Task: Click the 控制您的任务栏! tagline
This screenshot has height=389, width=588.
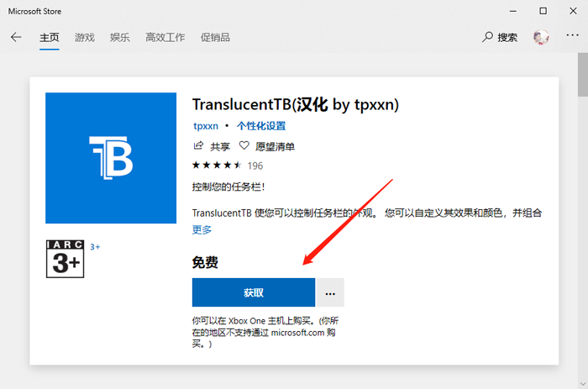Action: 228,187
